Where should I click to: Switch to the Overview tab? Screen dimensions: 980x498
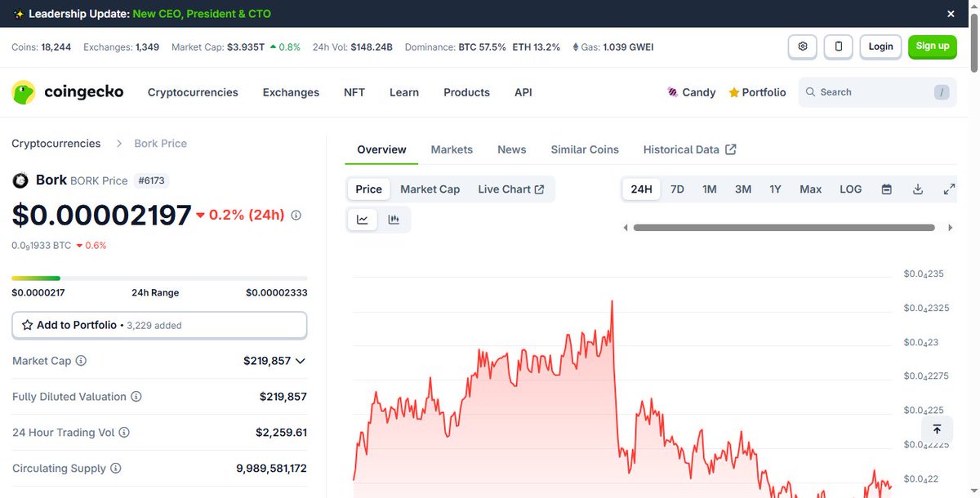click(381, 149)
